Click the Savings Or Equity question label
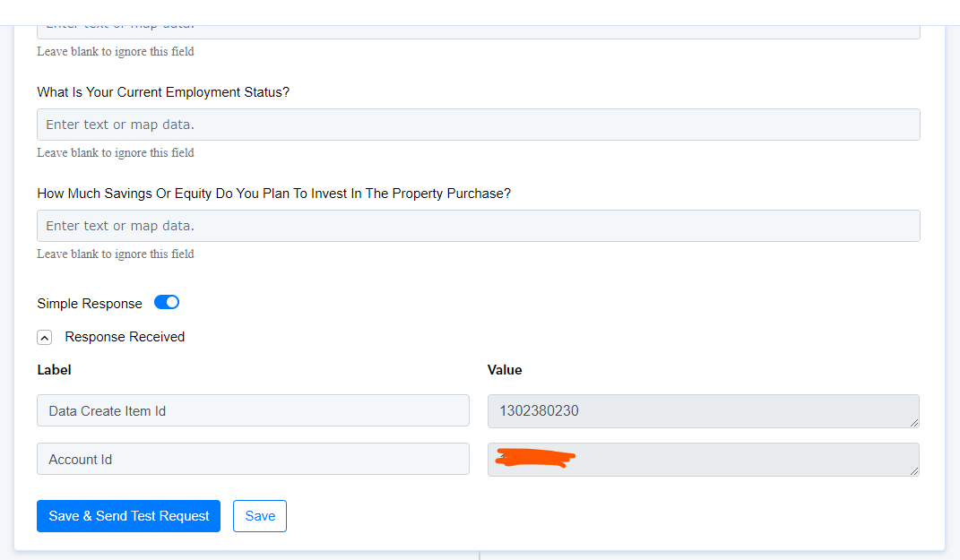 [273, 194]
